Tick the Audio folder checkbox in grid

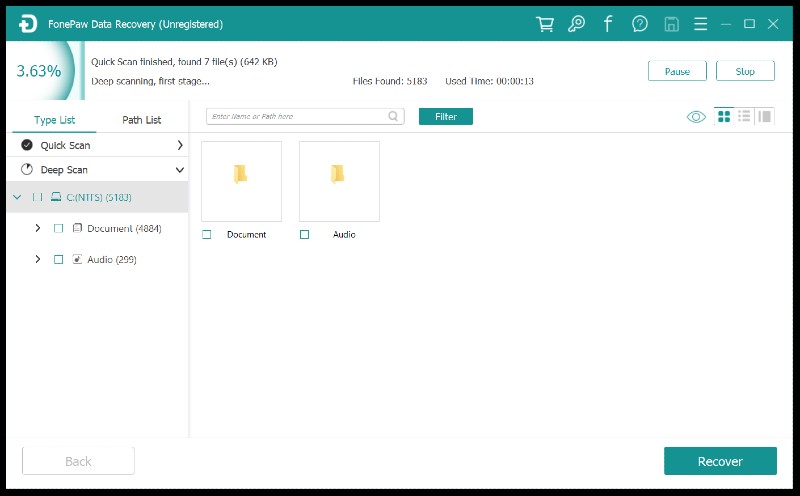pyautogui.click(x=305, y=234)
